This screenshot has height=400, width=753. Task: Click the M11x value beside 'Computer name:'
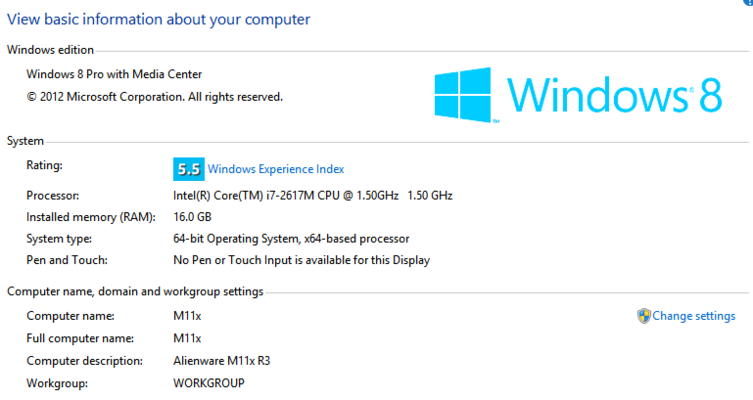click(x=187, y=316)
